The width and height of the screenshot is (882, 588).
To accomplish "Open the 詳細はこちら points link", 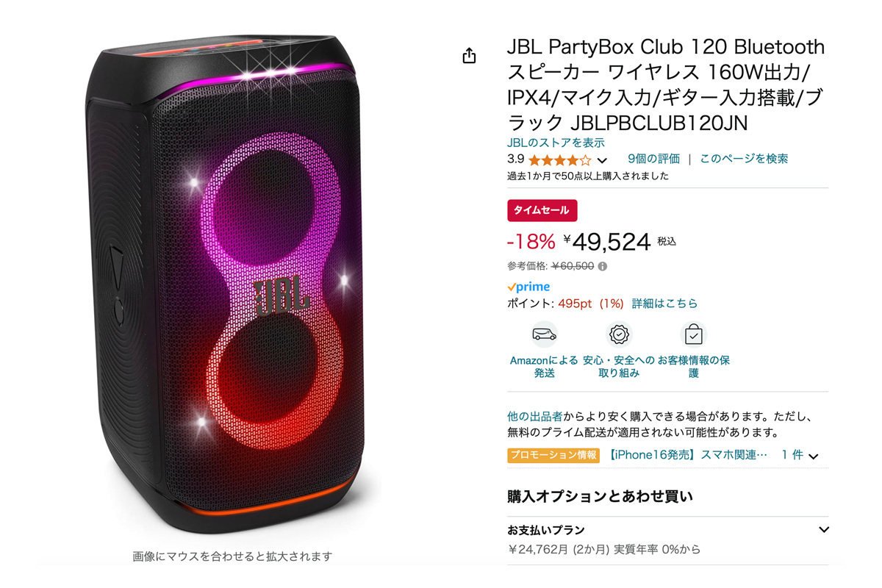I will pyautogui.click(x=665, y=303).
